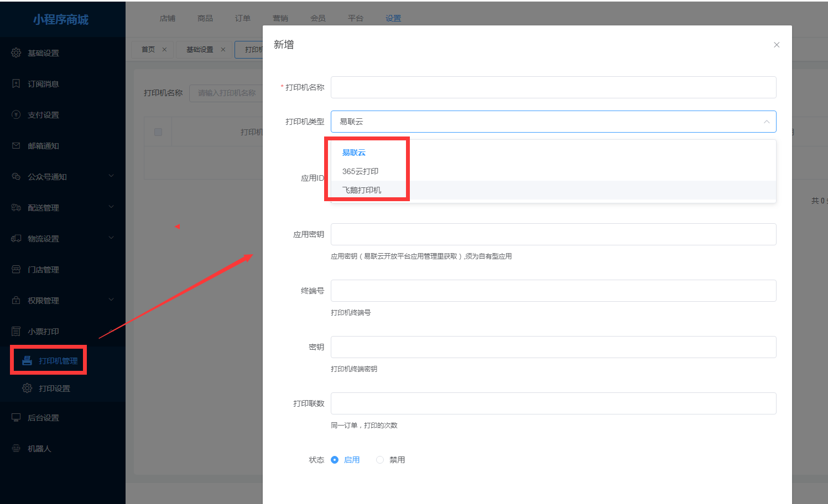Viewport: 828px width, 504px height.
Task: Click the 权限管理 lock icon
Action: tap(16, 300)
